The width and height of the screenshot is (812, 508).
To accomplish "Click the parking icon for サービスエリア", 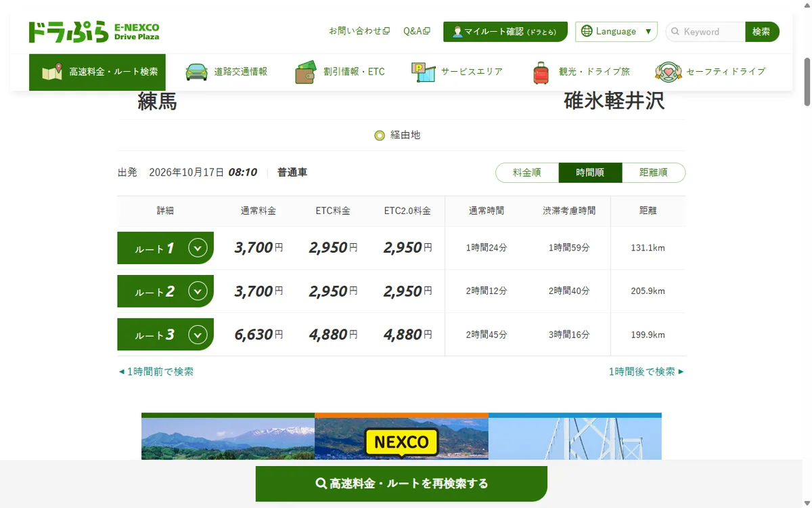I will point(424,72).
